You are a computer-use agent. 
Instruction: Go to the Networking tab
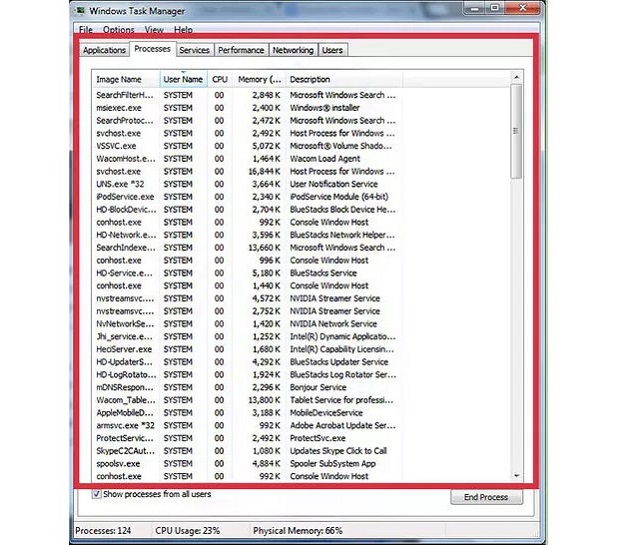point(293,50)
